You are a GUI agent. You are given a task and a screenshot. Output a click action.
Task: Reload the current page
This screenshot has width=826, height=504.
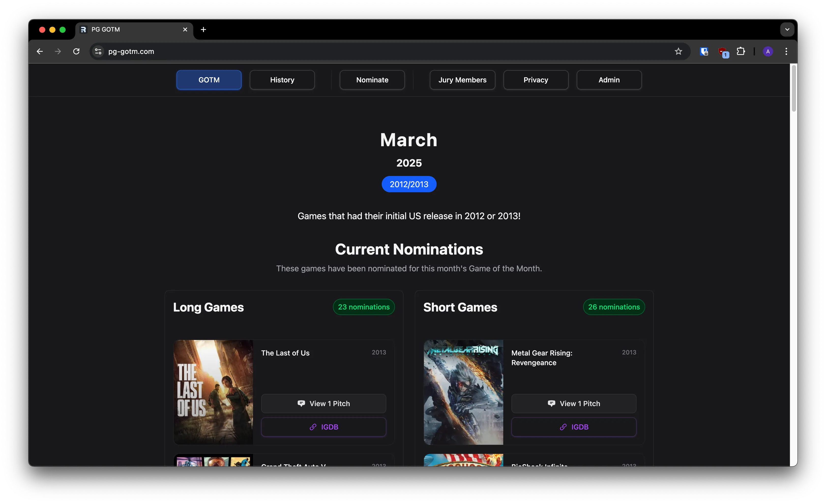point(77,51)
